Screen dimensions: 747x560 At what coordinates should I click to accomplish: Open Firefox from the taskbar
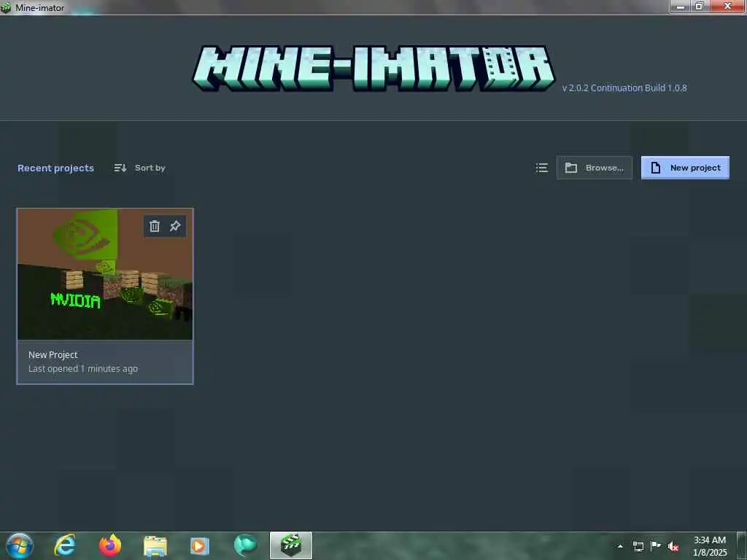[110, 545]
